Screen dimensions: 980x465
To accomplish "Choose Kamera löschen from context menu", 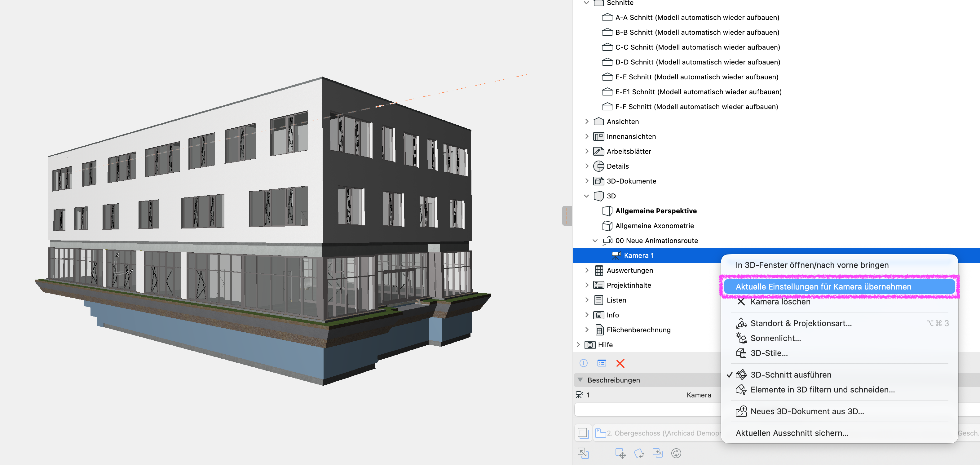I will click(x=780, y=301).
